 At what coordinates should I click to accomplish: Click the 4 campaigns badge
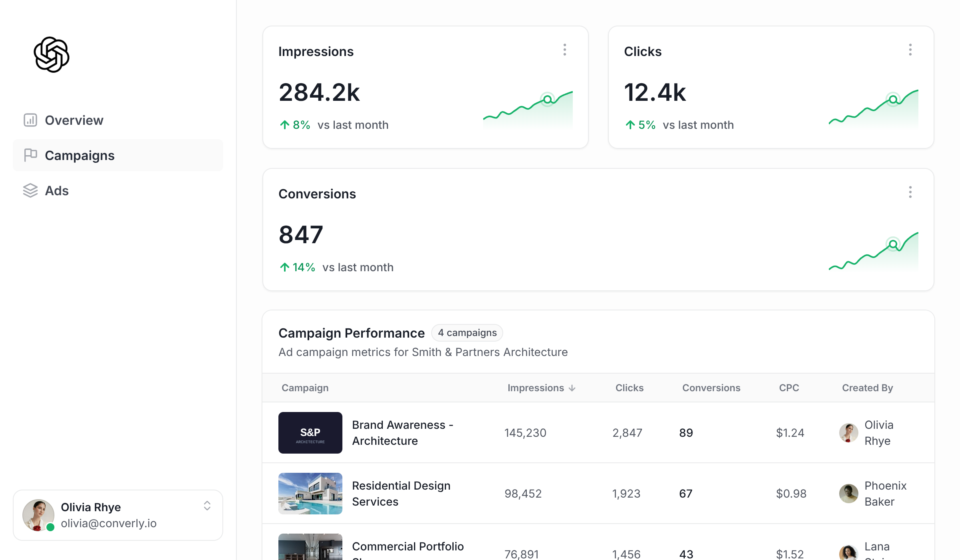[x=467, y=333]
